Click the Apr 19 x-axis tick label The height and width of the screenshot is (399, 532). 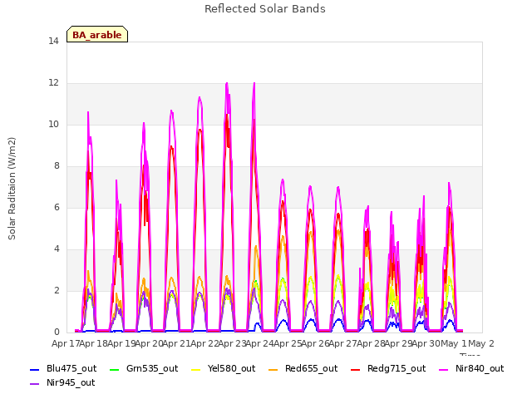(121, 343)
